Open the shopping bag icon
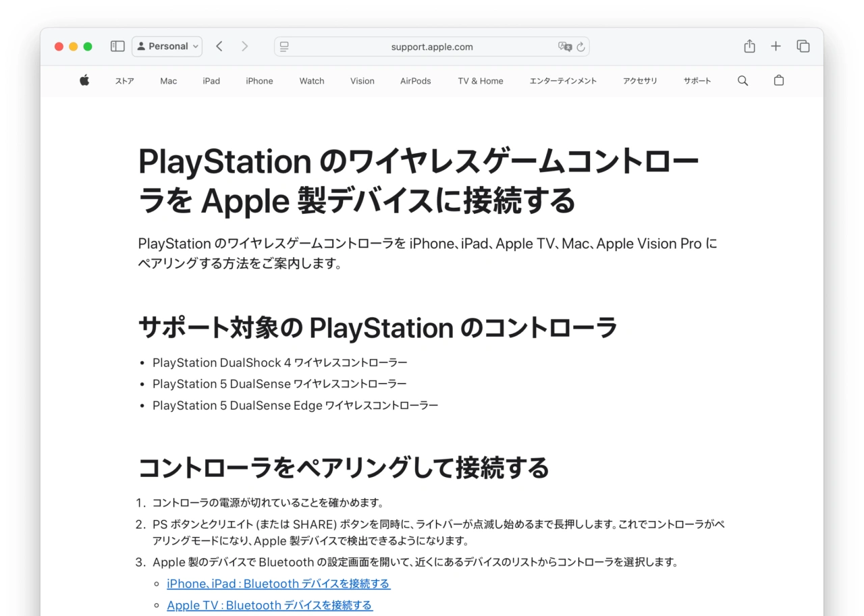864x616 pixels. coord(778,81)
